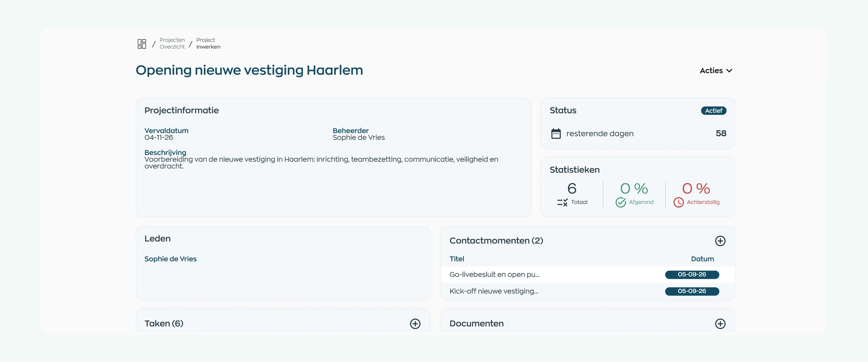Open the Go-livebesluit en open pu... row

pos(588,275)
